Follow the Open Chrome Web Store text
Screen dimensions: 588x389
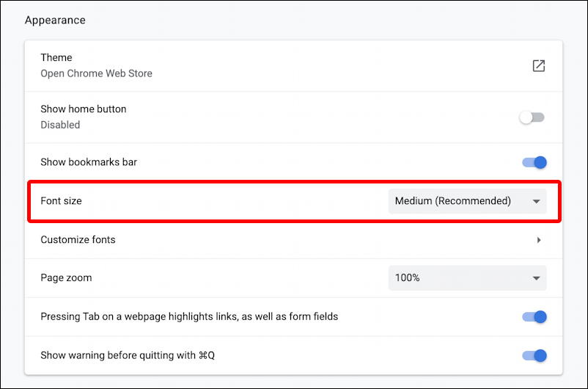[x=96, y=73]
